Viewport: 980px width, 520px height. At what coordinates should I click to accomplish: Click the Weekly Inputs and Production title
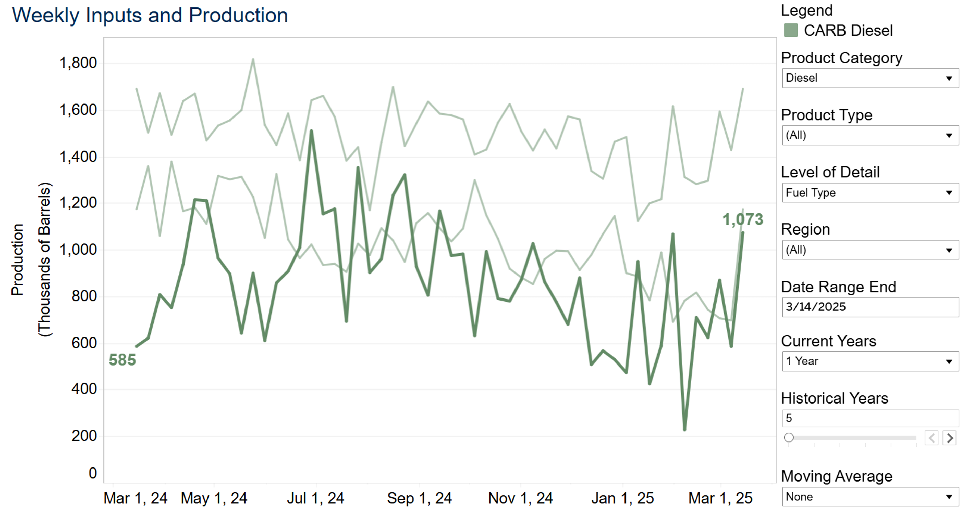[x=150, y=16]
